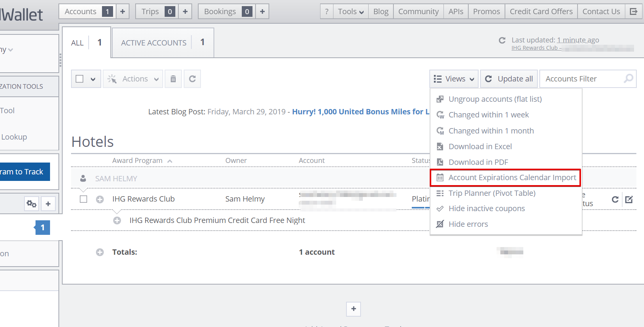Update the IHG Rewards Club row
This screenshot has width=644, height=327.
[615, 199]
